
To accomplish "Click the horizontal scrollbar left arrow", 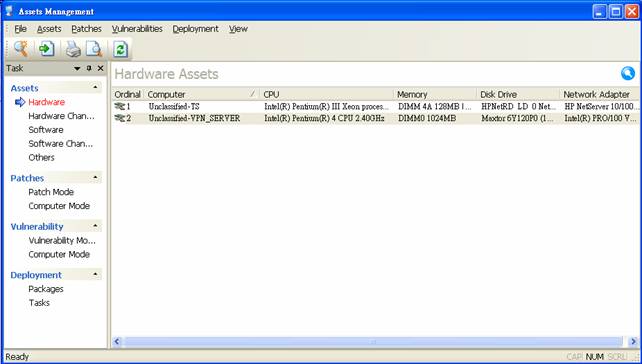I will pyautogui.click(x=117, y=341).
